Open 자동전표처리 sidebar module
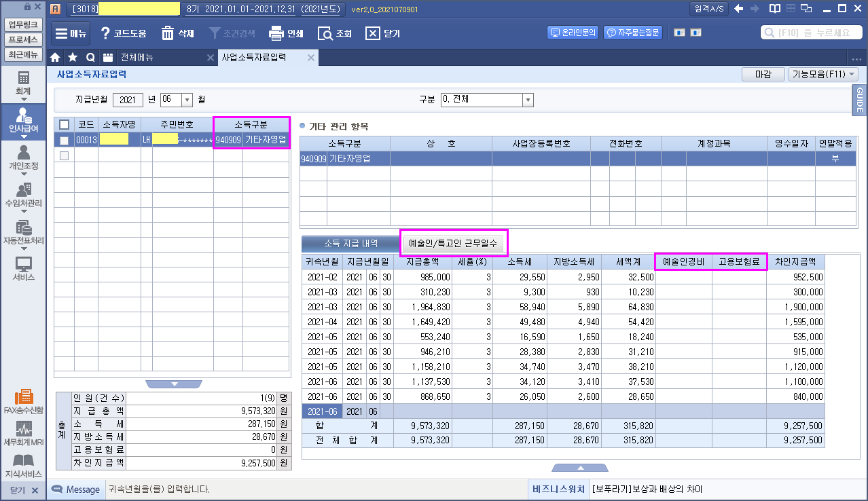868x501 pixels. [x=23, y=232]
